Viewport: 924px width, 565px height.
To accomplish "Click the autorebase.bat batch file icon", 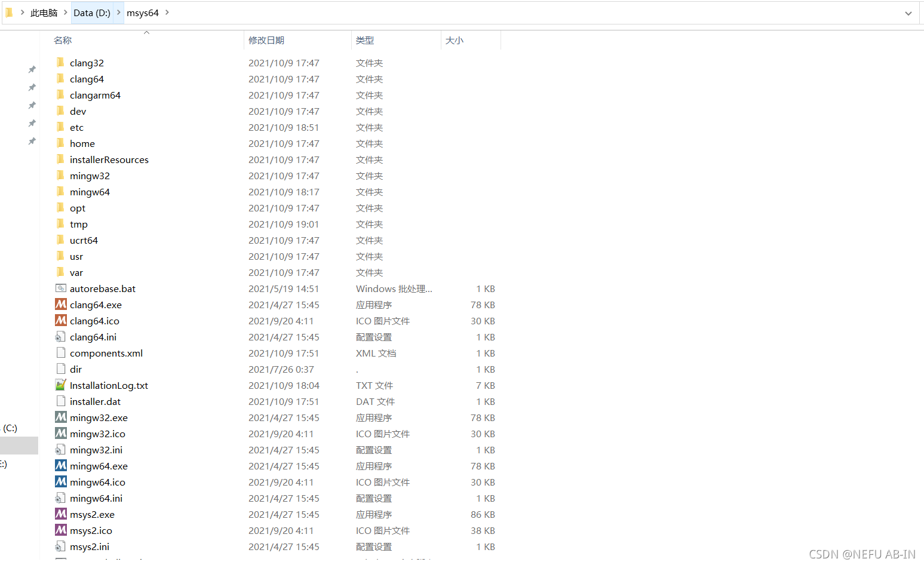I will click(x=61, y=288).
